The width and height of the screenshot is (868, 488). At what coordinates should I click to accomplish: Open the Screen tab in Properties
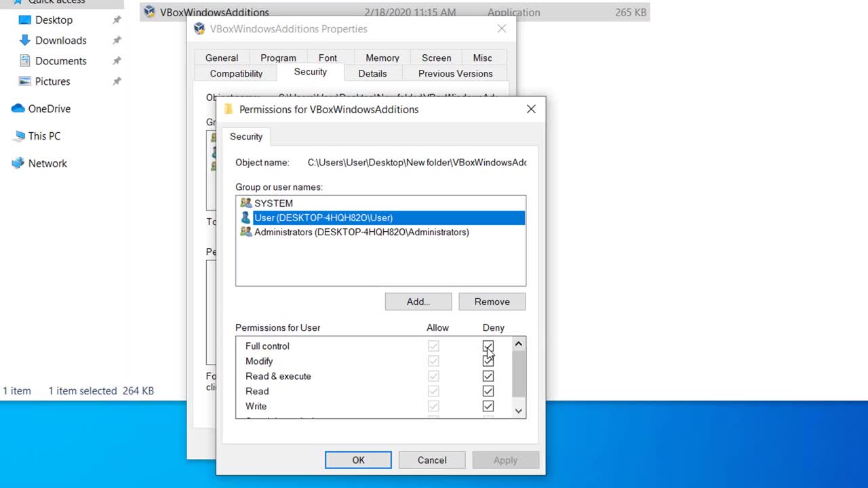click(436, 58)
